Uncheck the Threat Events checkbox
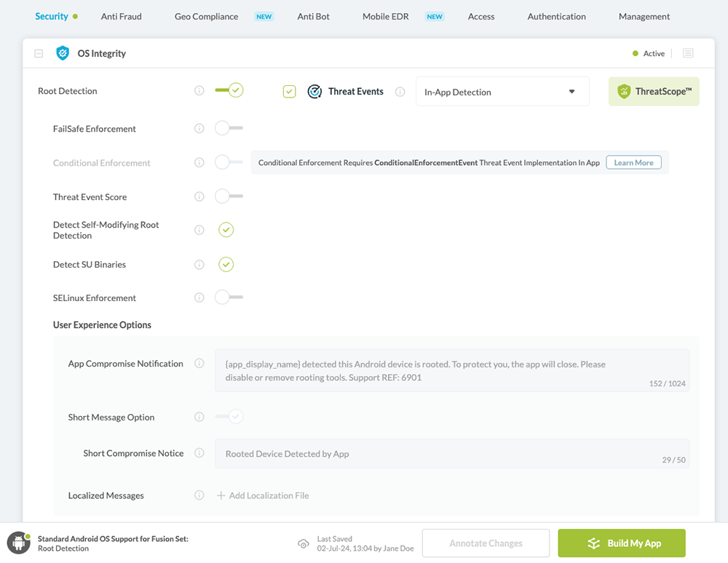Image resolution: width=728 pixels, height=563 pixels. tap(290, 92)
